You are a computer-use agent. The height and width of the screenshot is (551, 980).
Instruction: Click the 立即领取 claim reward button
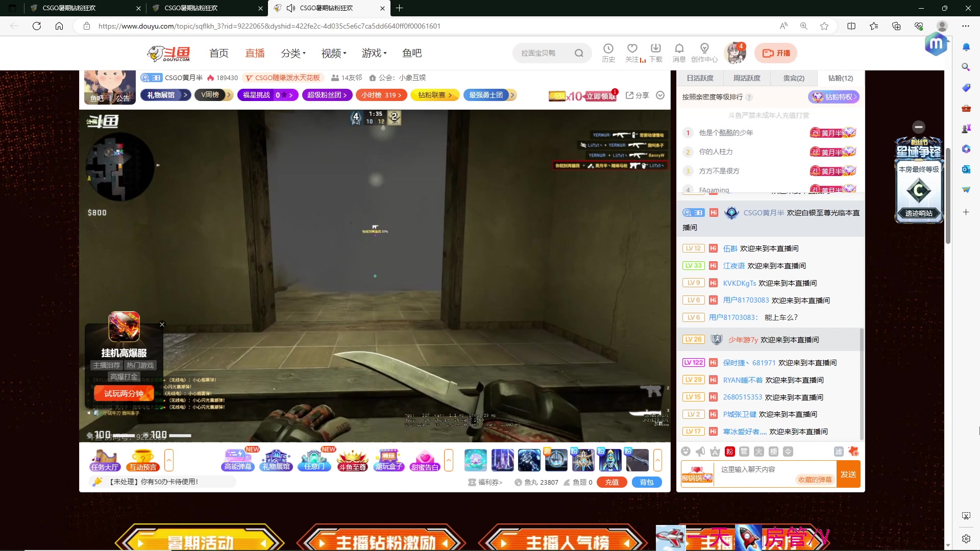tap(601, 96)
